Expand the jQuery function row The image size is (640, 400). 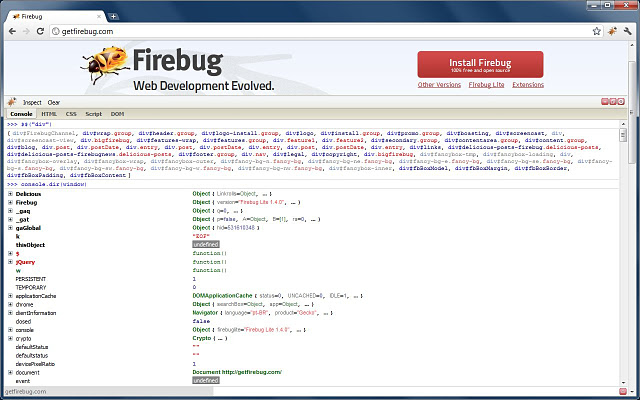[10, 262]
